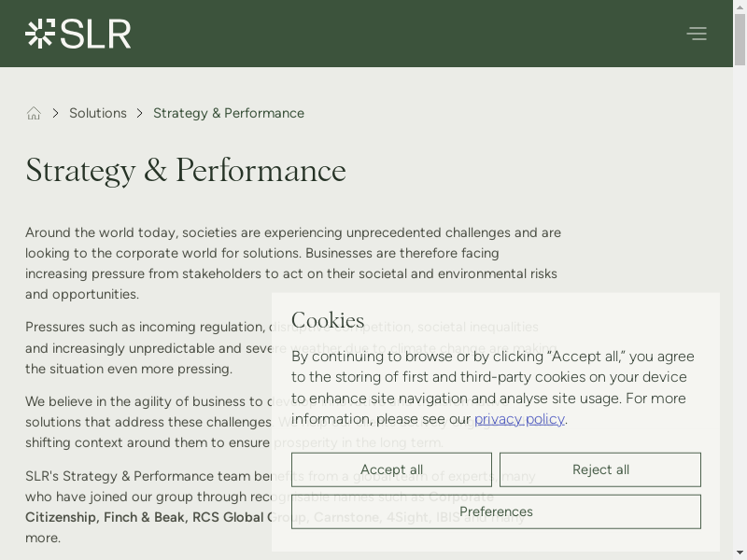
Task: Accept all cookies
Action: tap(391, 469)
